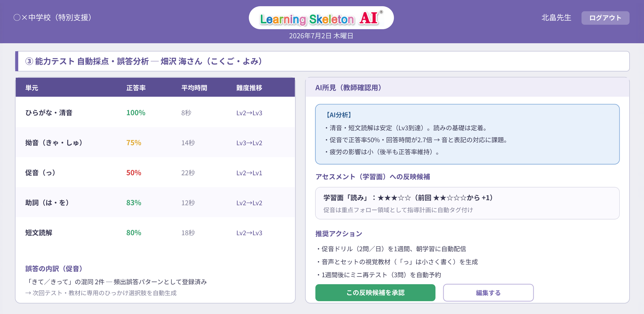Click the 14秒 average time cell

point(188,143)
